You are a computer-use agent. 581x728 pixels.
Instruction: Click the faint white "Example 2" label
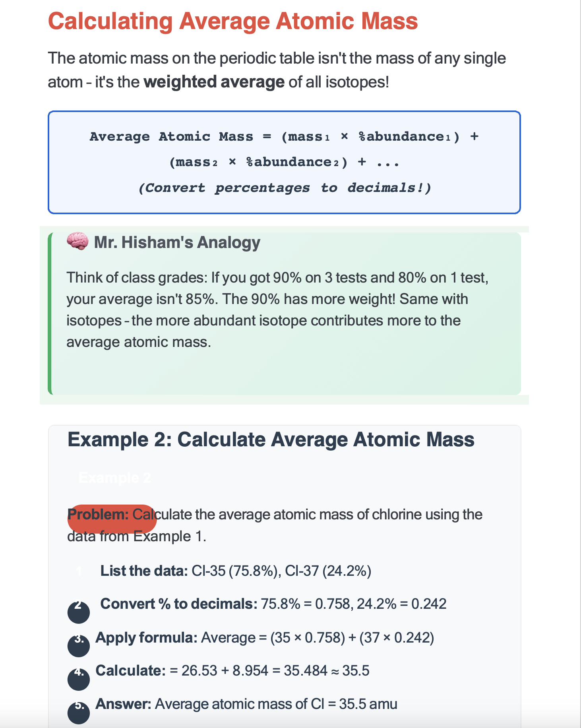pyautogui.click(x=114, y=477)
